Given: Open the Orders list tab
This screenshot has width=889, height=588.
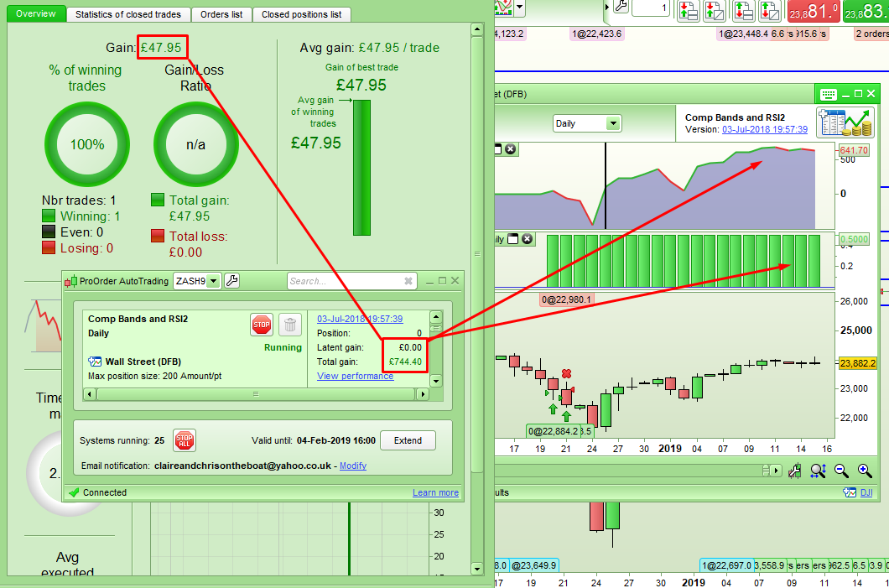Looking at the screenshot, I should click(221, 14).
